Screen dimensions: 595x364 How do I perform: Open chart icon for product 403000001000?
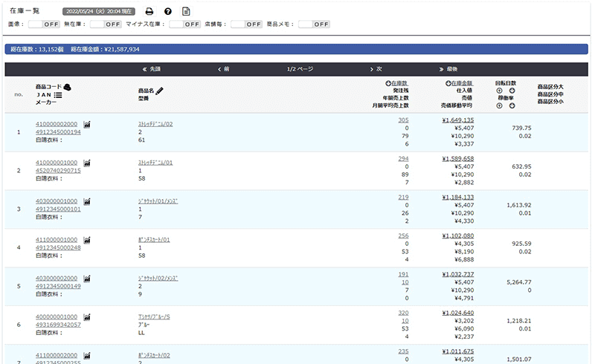point(87,201)
